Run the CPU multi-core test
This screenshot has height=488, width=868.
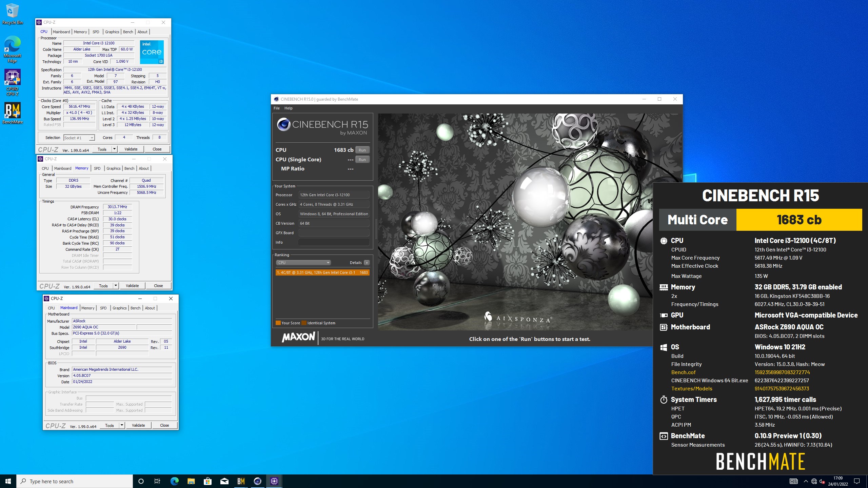click(x=362, y=150)
